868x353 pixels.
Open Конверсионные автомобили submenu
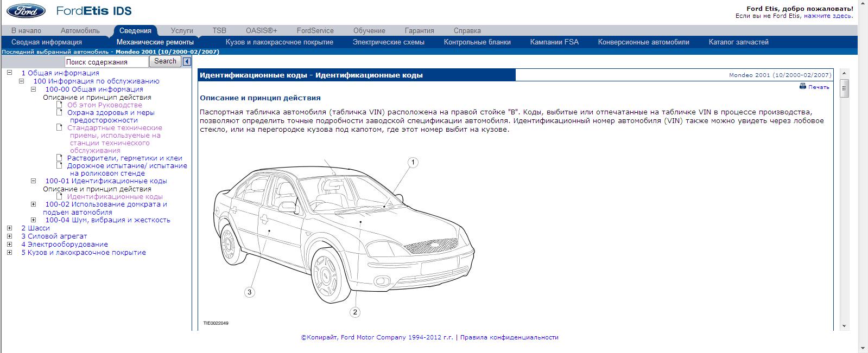[x=644, y=42]
